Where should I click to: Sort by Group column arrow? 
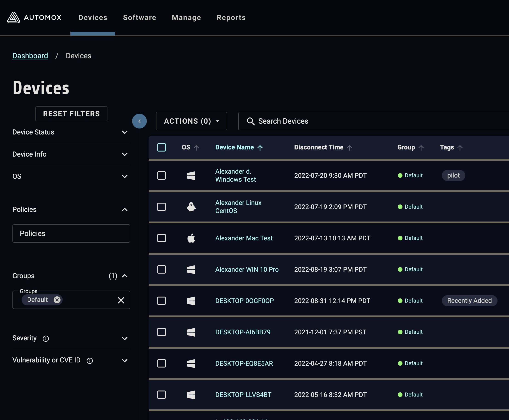click(x=421, y=148)
